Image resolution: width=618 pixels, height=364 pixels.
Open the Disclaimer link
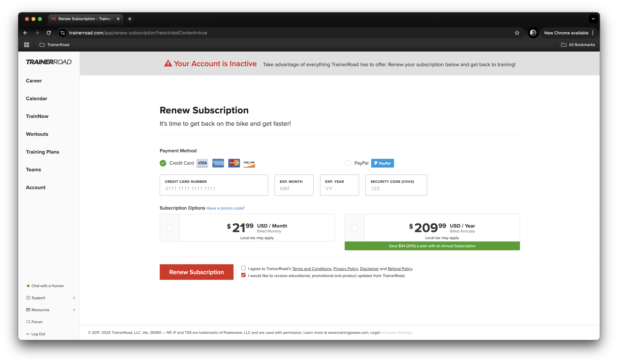tap(369, 269)
